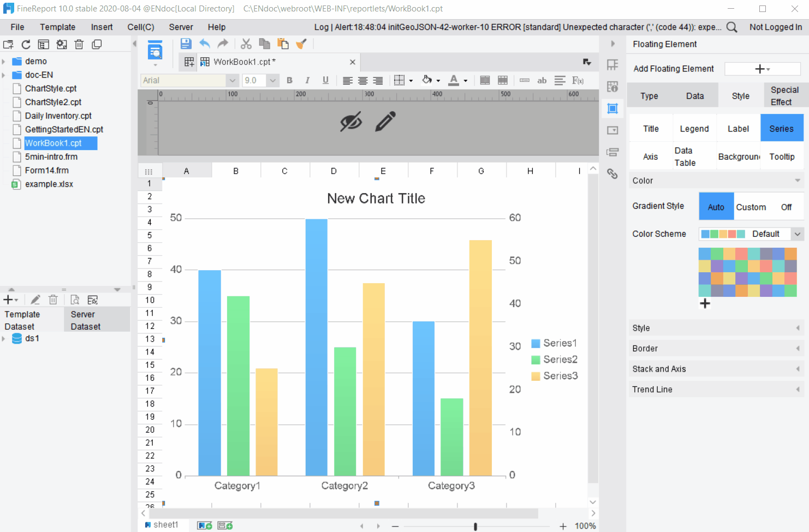
Task: Select the sheet1 tab
Action: click(162, 525)
